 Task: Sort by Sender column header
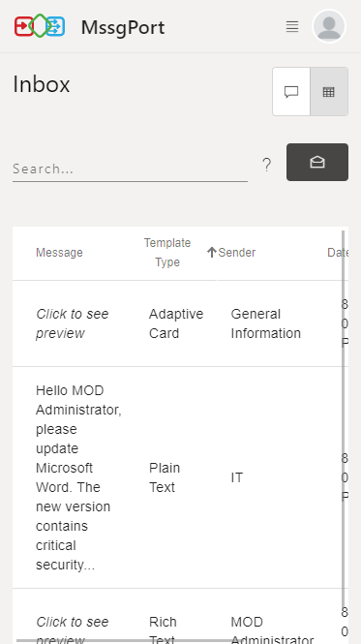(236, 253)
